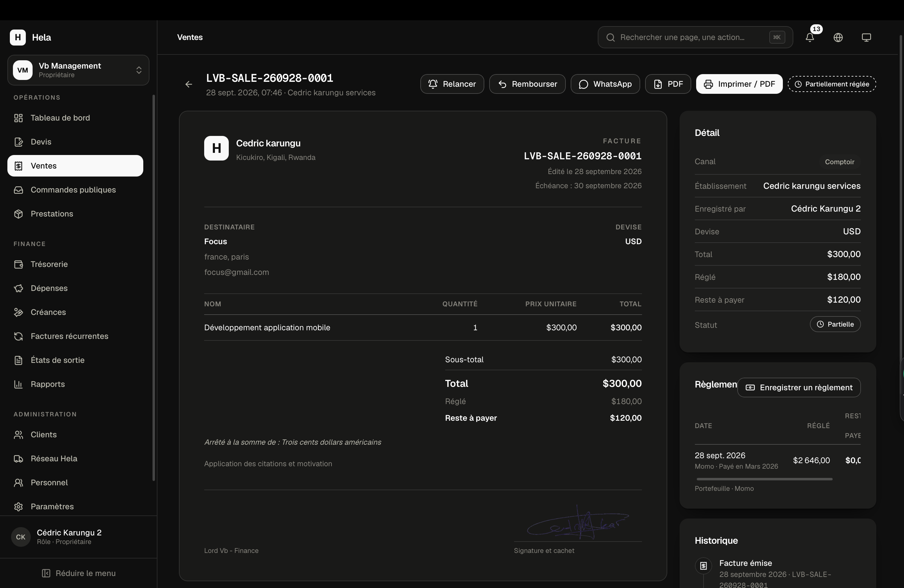Click the Commandes publiques inbox icon
The width and height of the screenshot is (904, 588).
pos(18,189)
